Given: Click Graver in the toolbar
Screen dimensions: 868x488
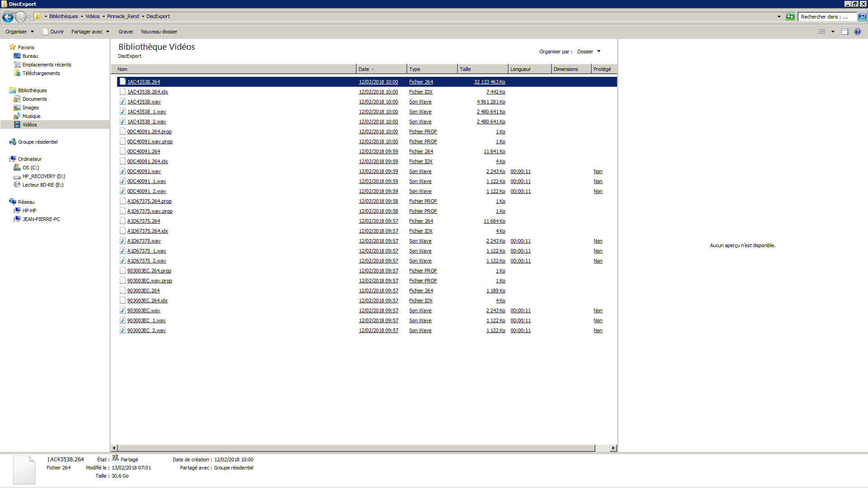Looking at the screenshot, I should [x=126, y=32].
